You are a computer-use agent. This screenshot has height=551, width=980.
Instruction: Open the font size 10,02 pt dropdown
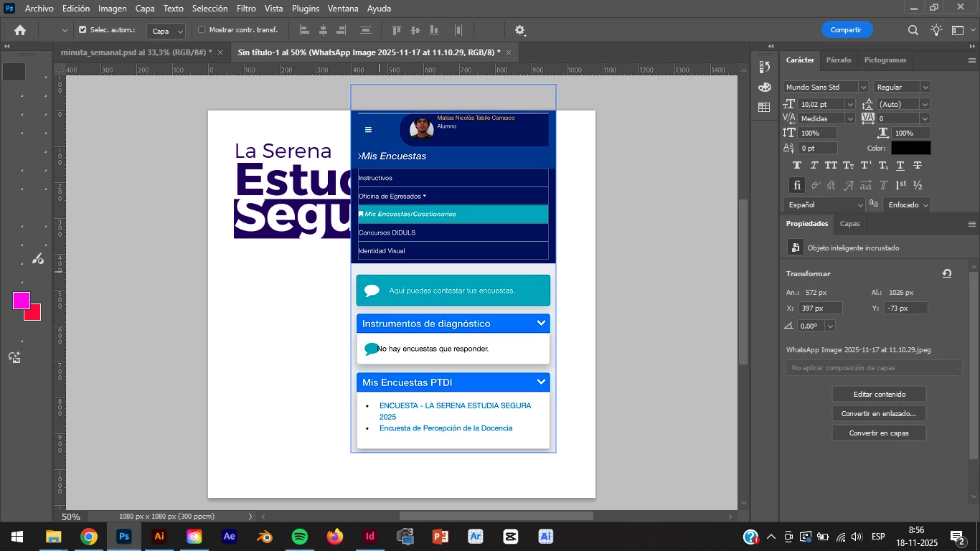tap(850, 104)
